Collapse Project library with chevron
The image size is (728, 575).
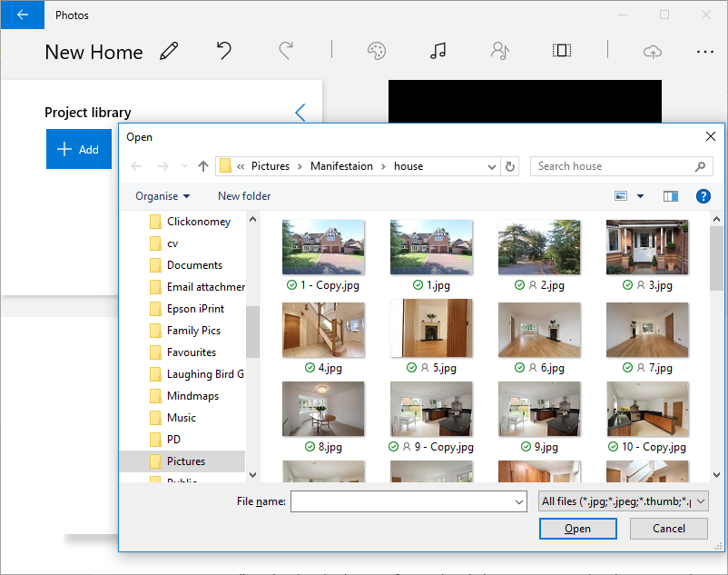tap(300, 113)
